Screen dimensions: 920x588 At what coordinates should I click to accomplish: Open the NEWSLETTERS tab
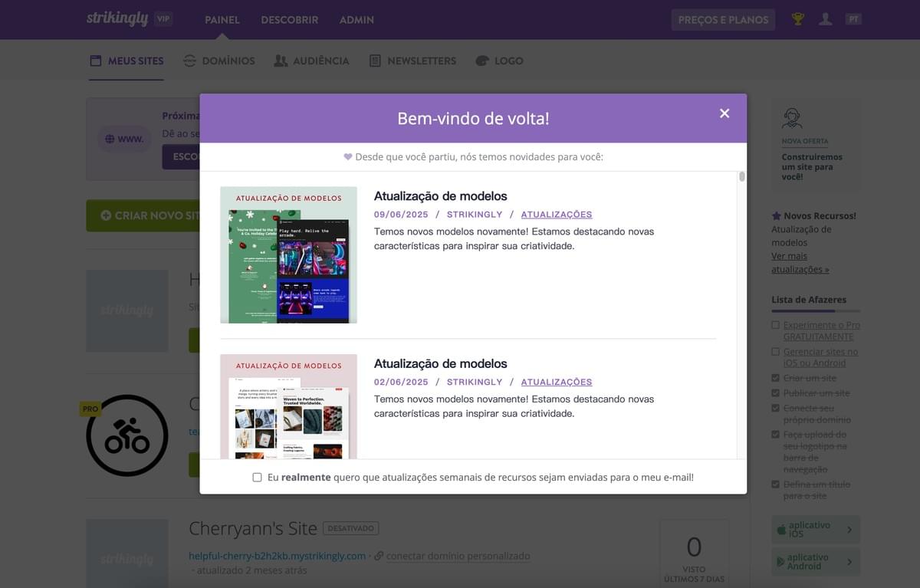point(412,61)
